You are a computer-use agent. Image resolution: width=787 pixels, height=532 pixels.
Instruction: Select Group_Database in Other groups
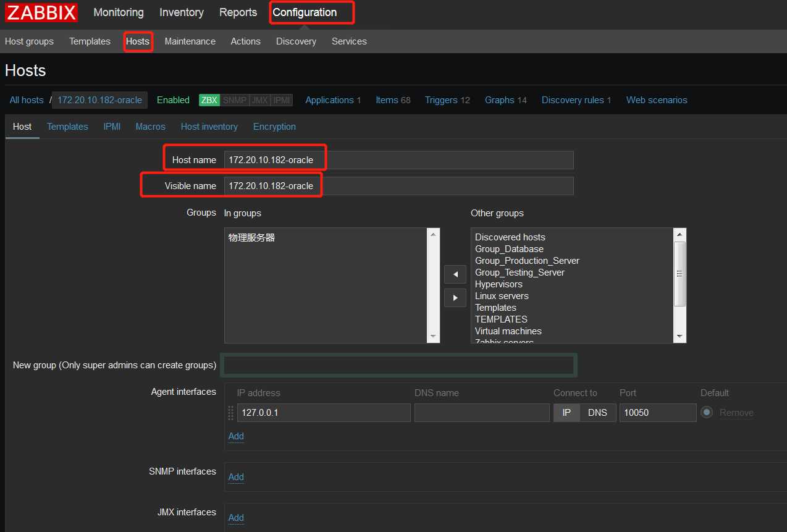(509, 249)
